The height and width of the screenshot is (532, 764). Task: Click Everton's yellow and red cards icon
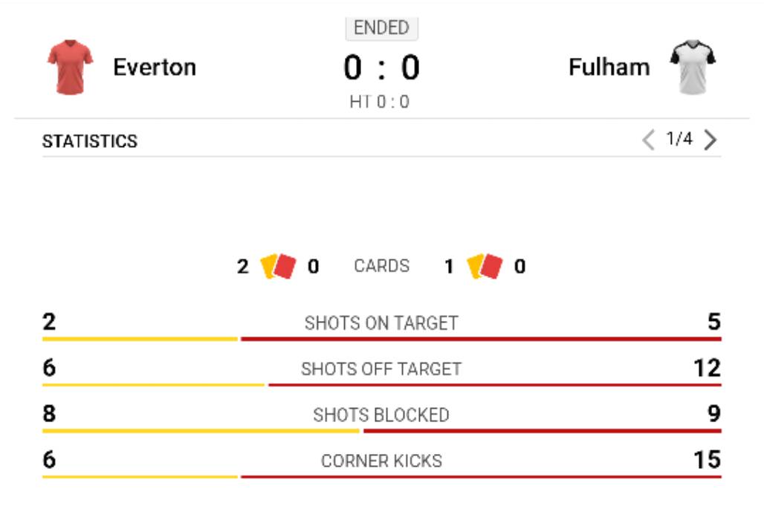click(x=279, y=267)
